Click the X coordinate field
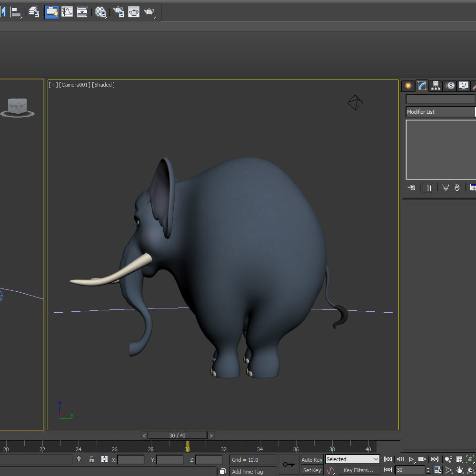 [131, 460]
